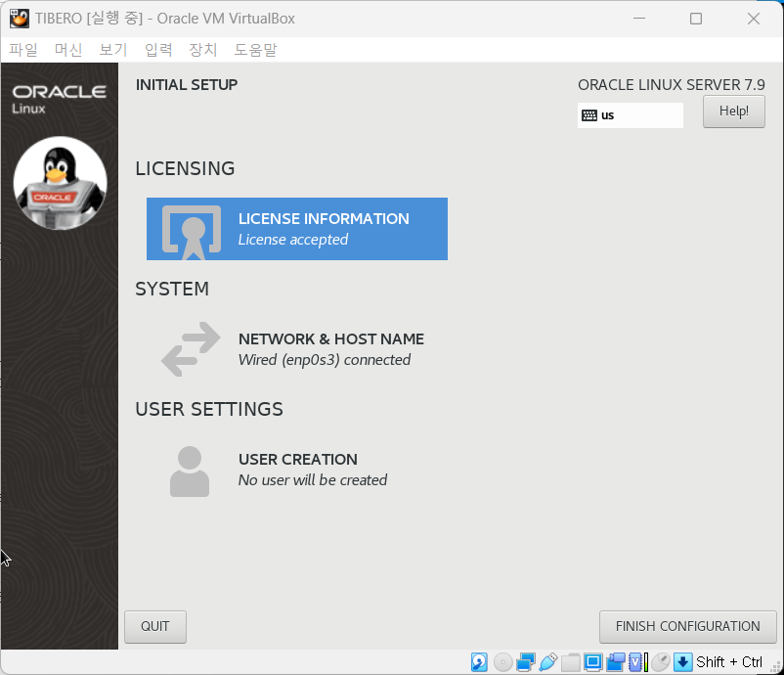
Task: Click 'No user will be created' text
Action: (313, 480)
